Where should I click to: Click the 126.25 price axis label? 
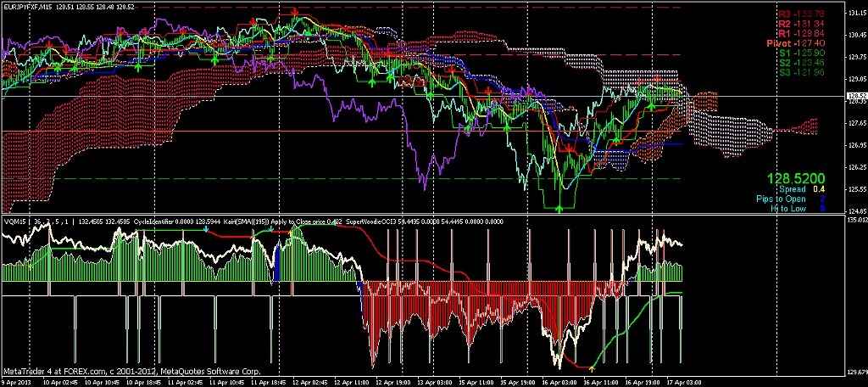click(x=857, y=167)
